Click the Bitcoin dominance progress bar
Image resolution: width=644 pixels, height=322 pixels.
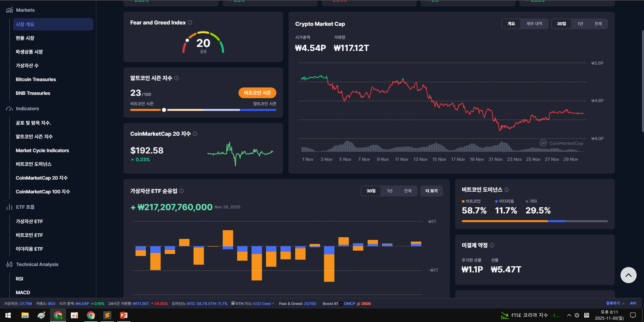pos(535,221)
